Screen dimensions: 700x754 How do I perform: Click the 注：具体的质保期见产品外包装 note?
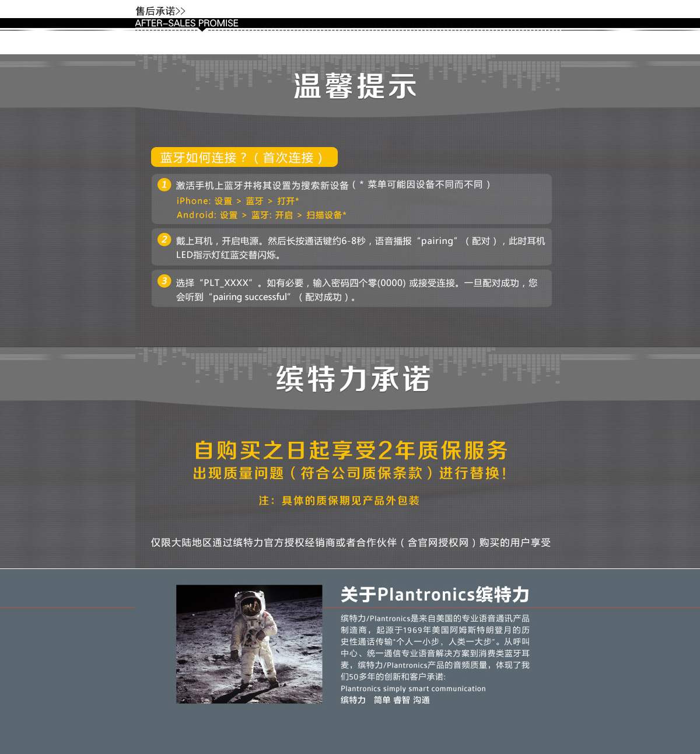(339, 501)
